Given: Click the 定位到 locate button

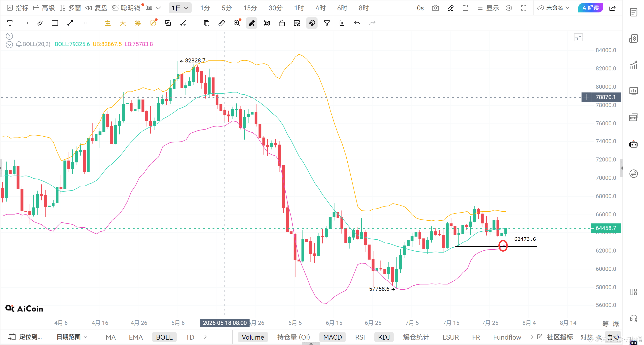Looking at the screenshot, I should 25,337.
